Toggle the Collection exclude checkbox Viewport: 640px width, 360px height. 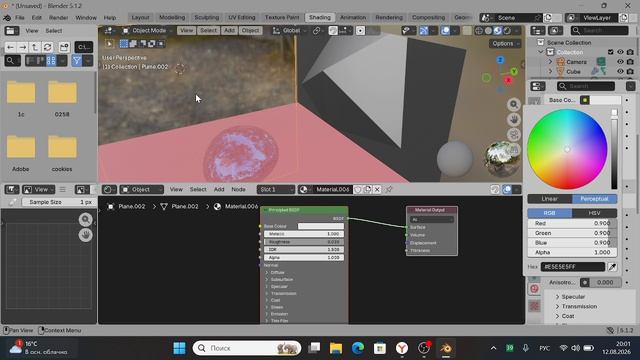[611, 52]
